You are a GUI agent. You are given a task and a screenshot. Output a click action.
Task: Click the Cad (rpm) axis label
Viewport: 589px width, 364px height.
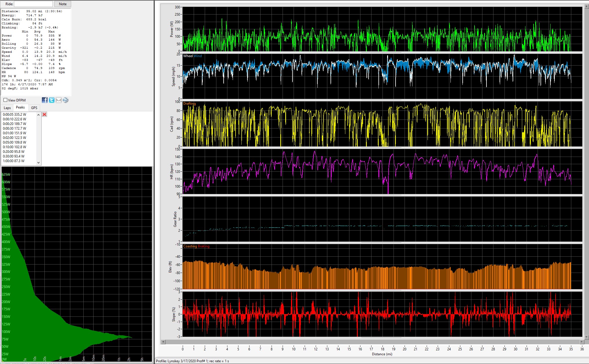172,124
